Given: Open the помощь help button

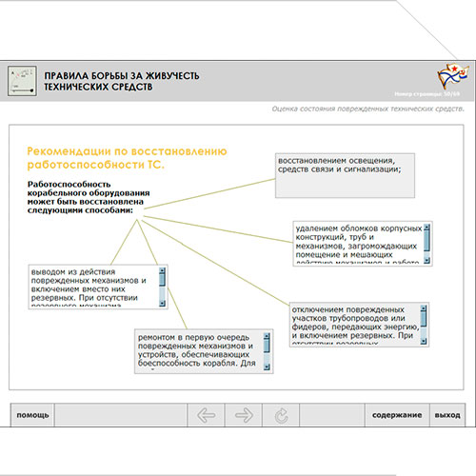Looking at the screenshot, I should pyautogui.click(x=32, y=415).
